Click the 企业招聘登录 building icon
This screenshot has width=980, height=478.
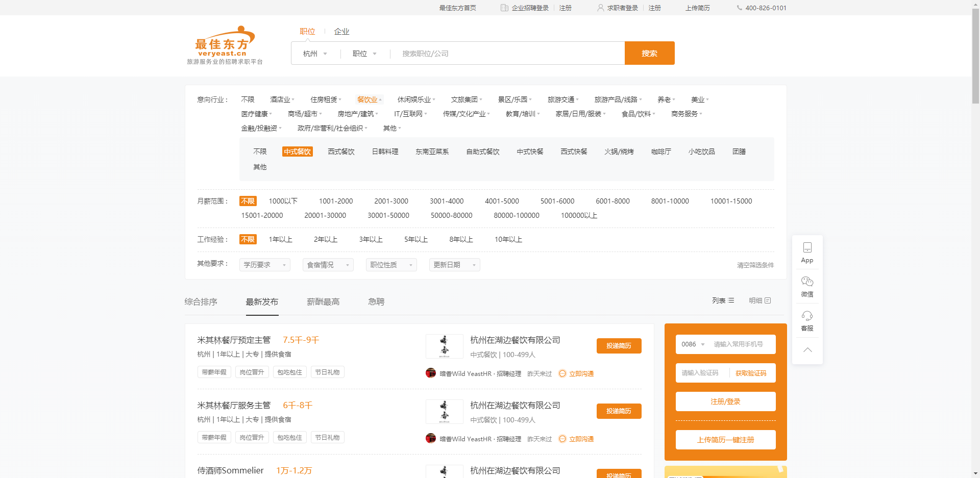(x=504, y=8)
